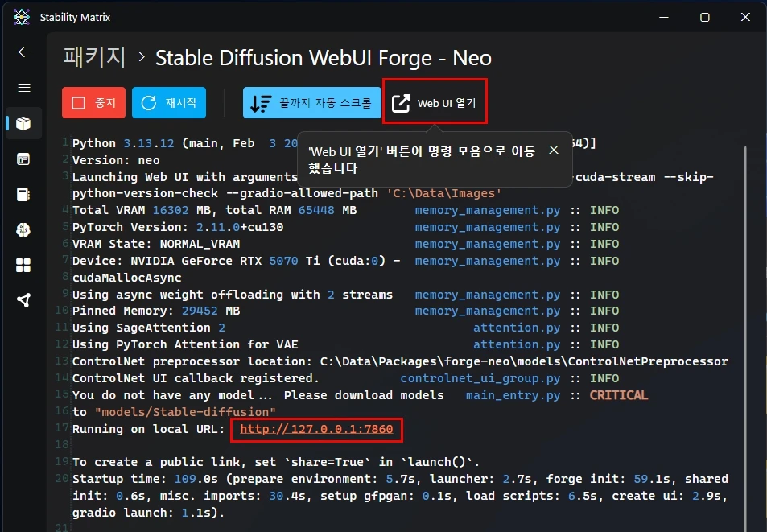Click the 'PyTorch Version: 2.11.0+cu130' line

pos(178,227)
